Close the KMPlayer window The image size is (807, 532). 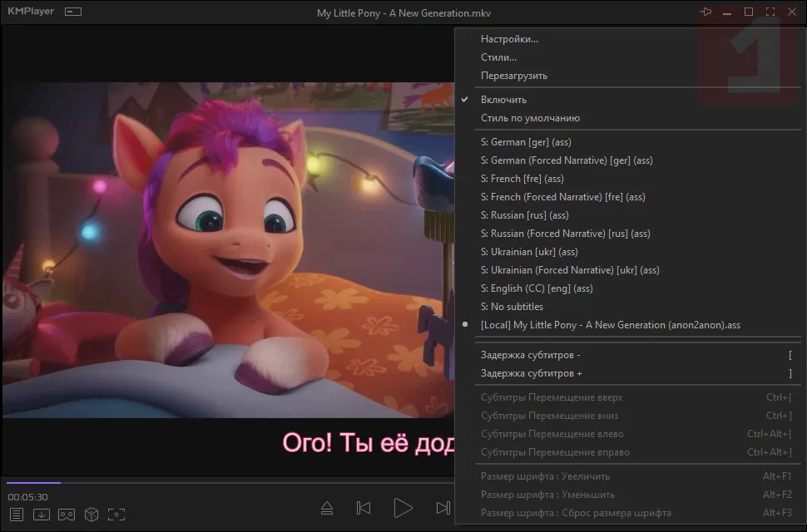792,12
